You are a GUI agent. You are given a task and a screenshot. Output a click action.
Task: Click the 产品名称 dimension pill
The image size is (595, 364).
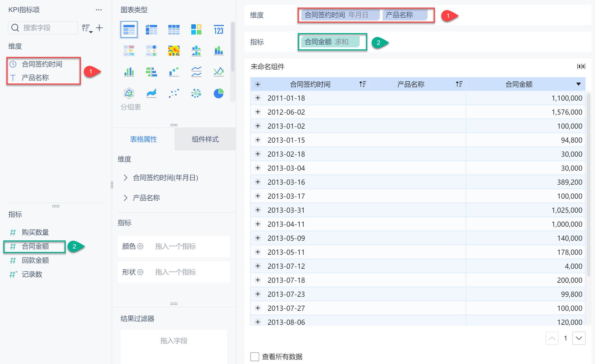tap(405, 15)
